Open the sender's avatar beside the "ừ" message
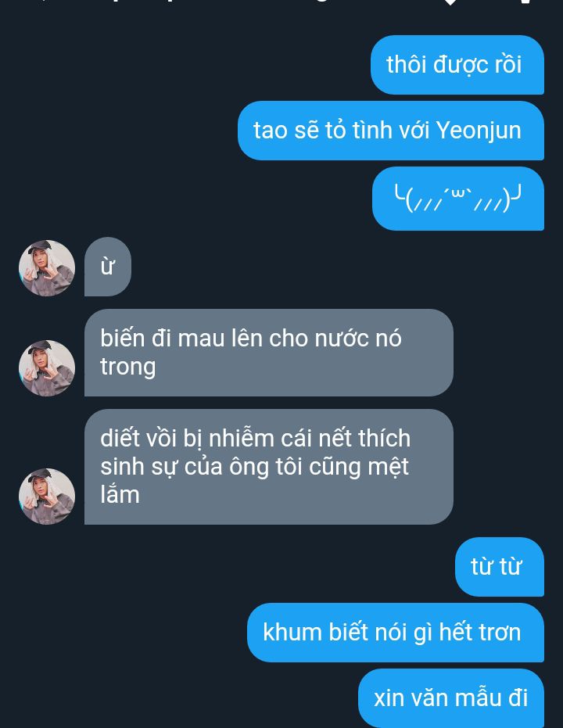Viewport: 563px width, 728px height. tap(47, 268)
